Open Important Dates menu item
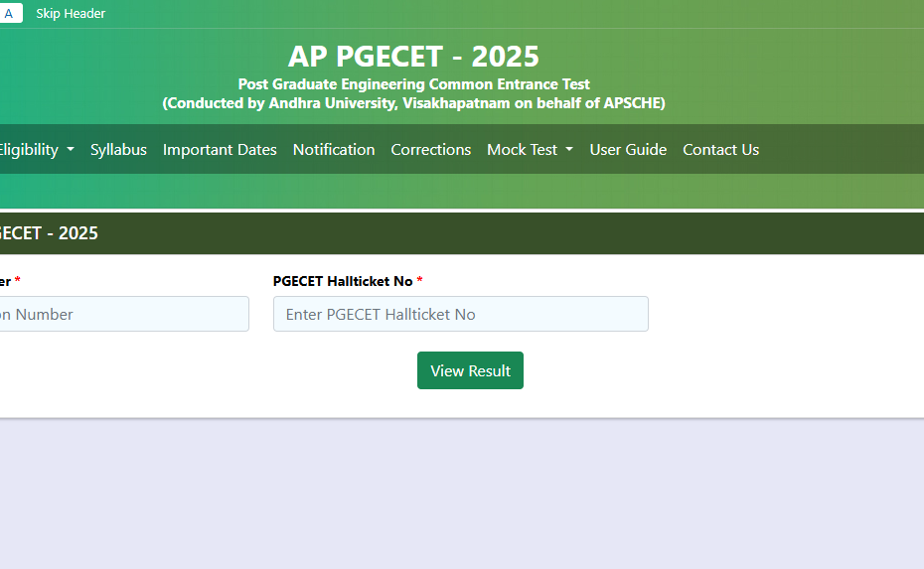This screenshot has height=569, width=924. pyautogui.click(x=220, y=150)
